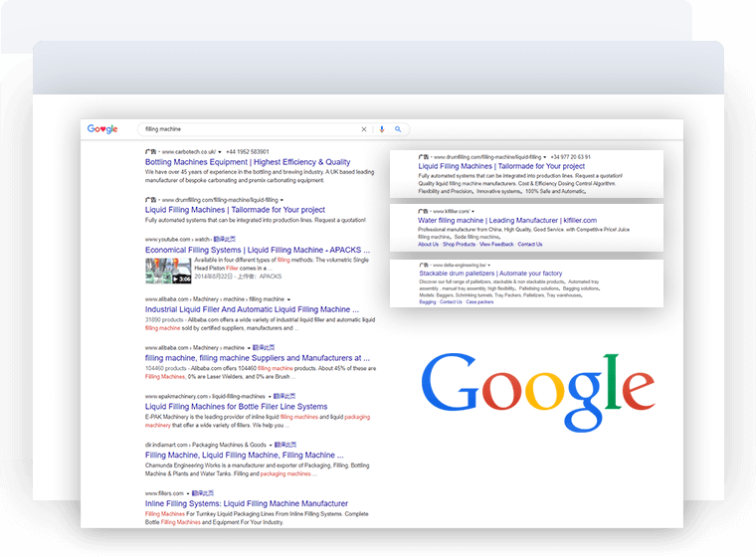Open 'Economical Filling Systems | Liquid Filling Machine - APACKS'

click(x=258, y=250)
